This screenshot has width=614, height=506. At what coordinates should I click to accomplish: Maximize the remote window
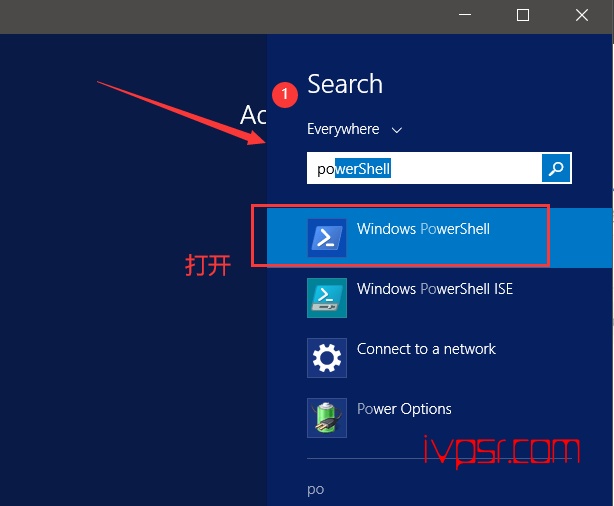[523, 15]
